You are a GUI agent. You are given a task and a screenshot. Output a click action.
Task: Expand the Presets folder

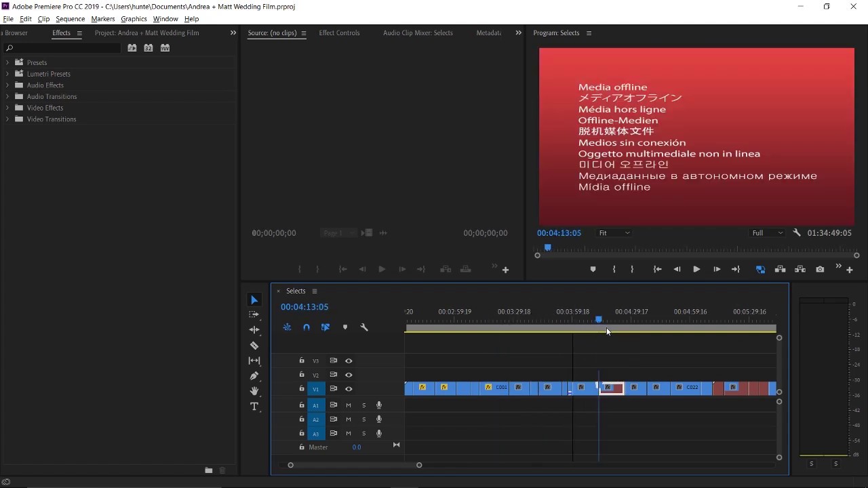point(7,62)
